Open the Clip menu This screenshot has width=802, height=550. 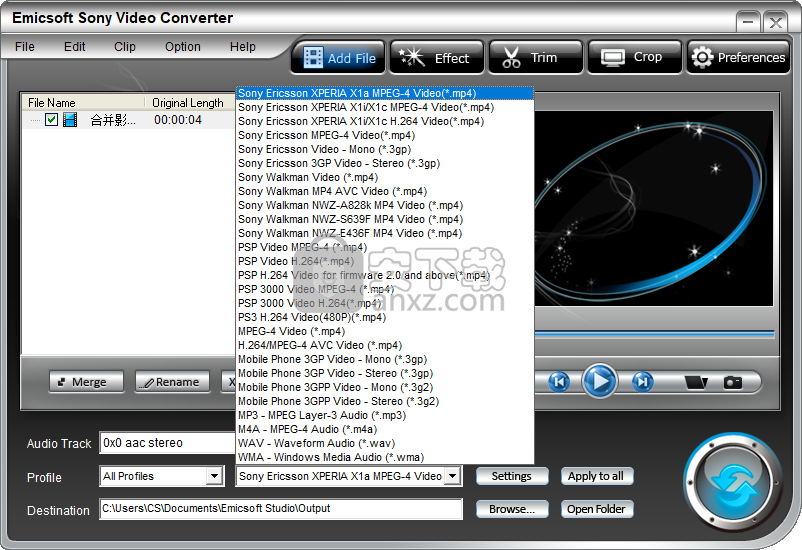coord(125,47)
